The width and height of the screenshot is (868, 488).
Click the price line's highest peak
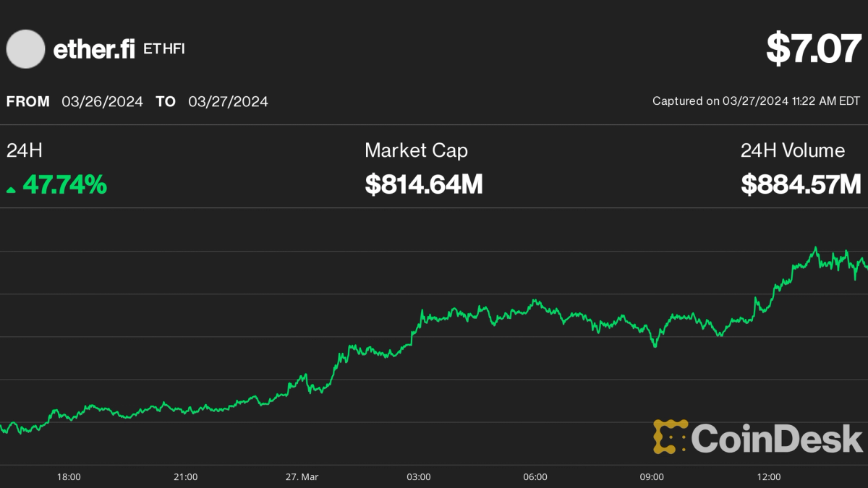point(816,248)
